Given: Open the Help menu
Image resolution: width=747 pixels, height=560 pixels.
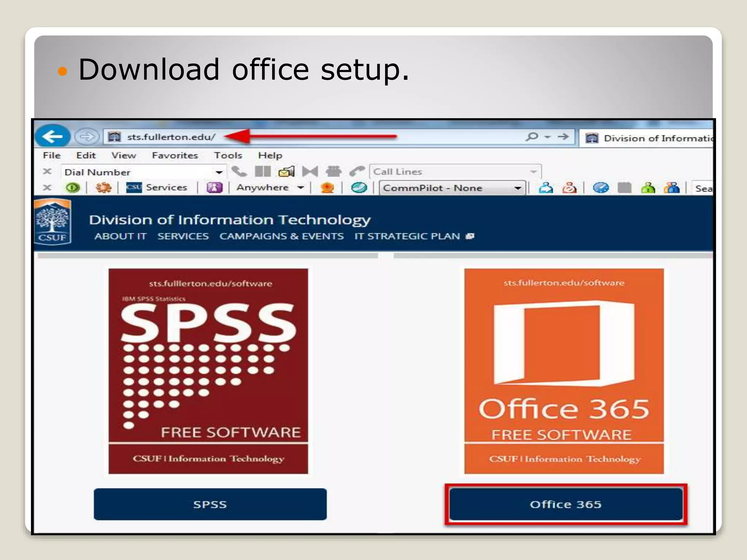Looking at the screenshot, I should pyautogui.click(x=270, y=155).
